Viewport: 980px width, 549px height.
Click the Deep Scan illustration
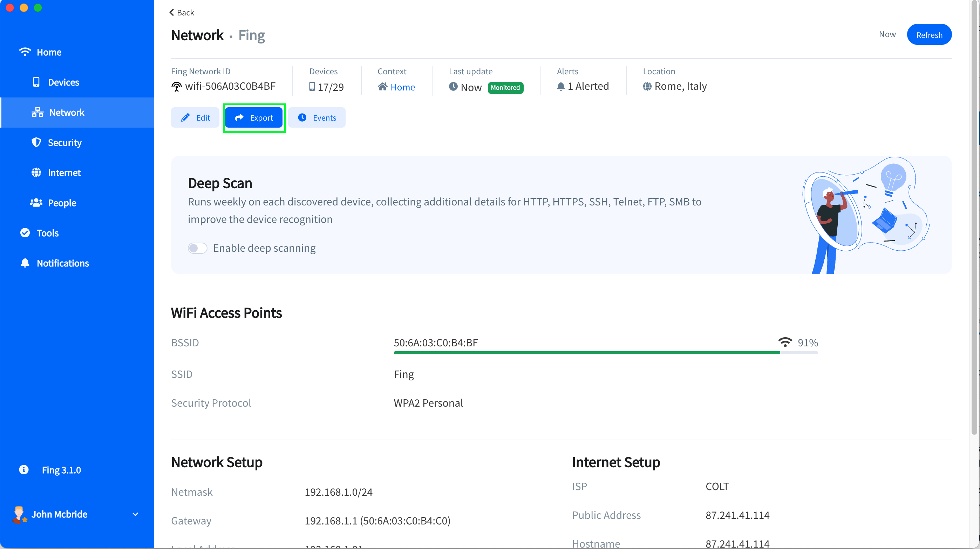(x=866, y=215)
